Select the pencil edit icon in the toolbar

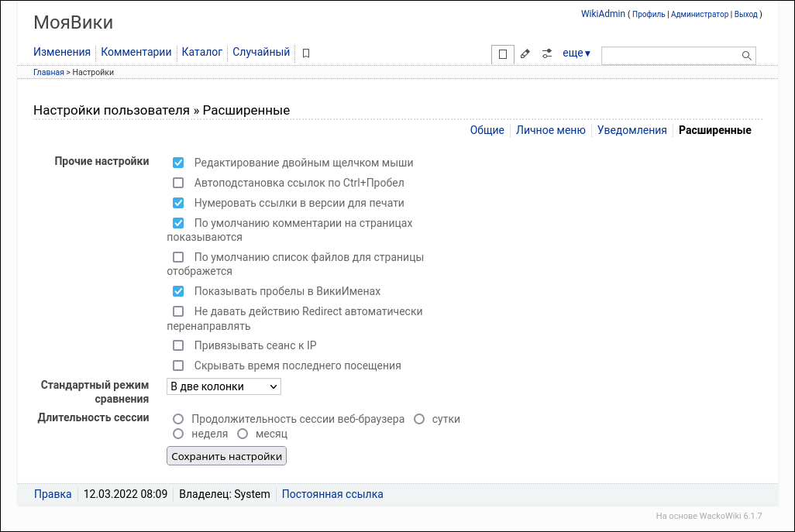pos(525,53)
